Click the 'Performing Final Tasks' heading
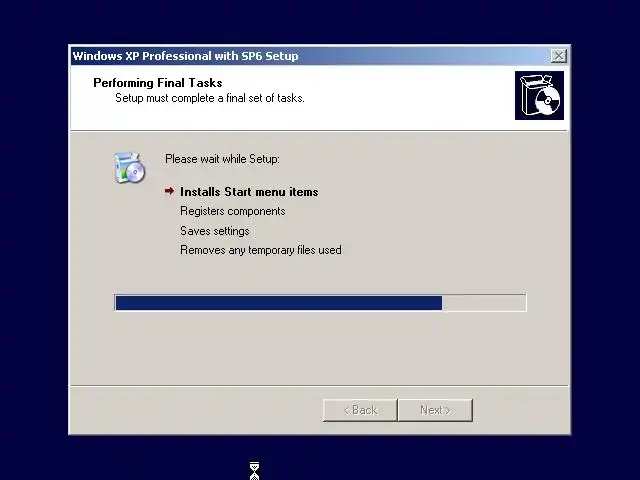 pyautogui.click(x=158, y=83)
